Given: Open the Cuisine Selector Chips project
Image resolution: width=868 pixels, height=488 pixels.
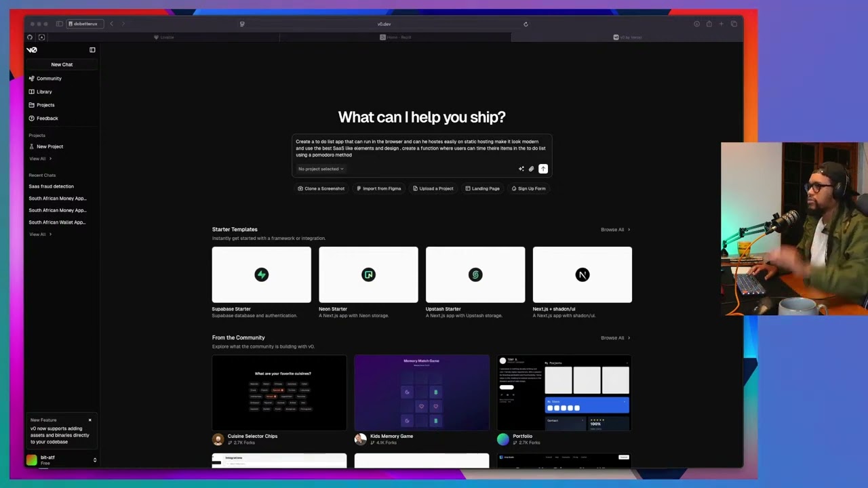Looking at the screenshot, I should [x=279, y=392].
